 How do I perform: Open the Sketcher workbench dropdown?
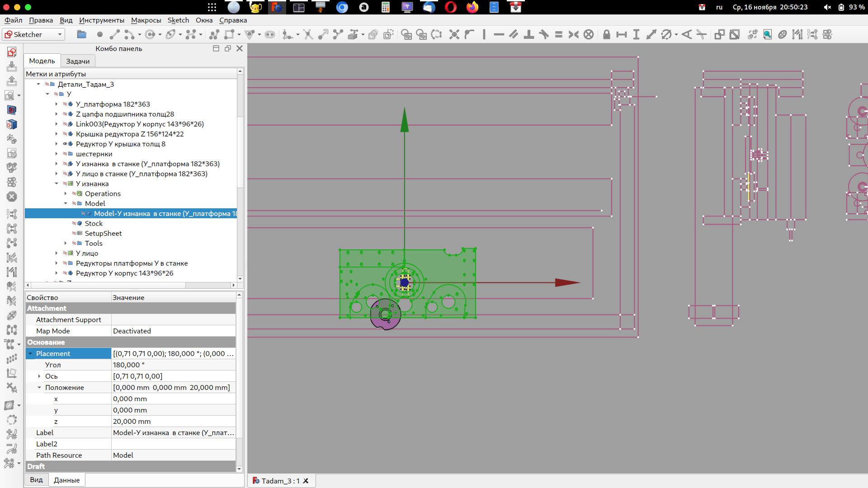33,34
